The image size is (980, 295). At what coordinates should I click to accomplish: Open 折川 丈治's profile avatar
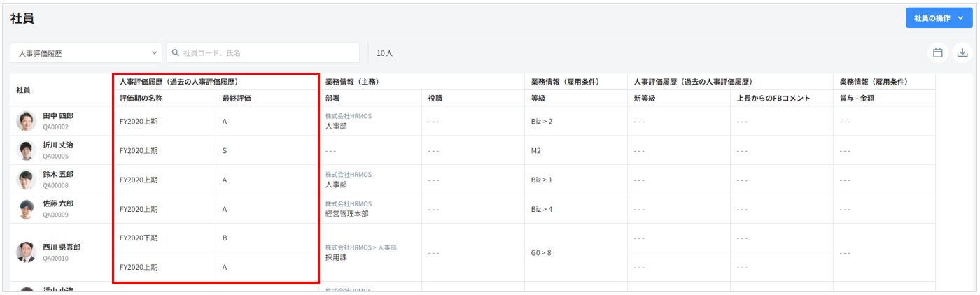(x=26, y=150)
